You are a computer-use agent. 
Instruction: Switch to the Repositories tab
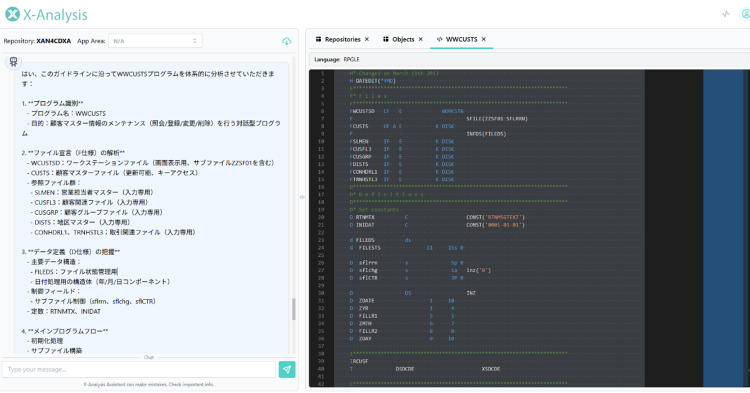pos(342,39)
